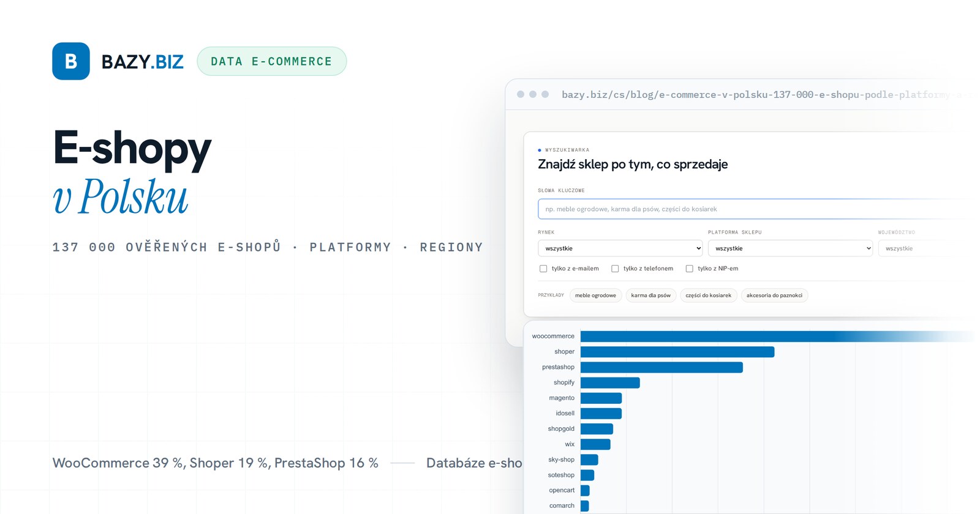Click the idosell bar in the chart
The width and height of the screenshot is (980, 514).
[601, 414]
